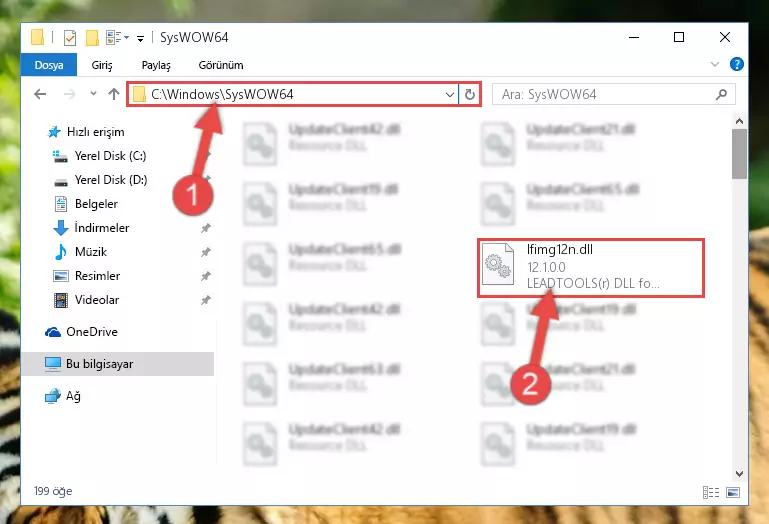This screenshot has height=524, width=769.
Task: Open the Dosya file menu tab
Action: (x=49, y=65)
